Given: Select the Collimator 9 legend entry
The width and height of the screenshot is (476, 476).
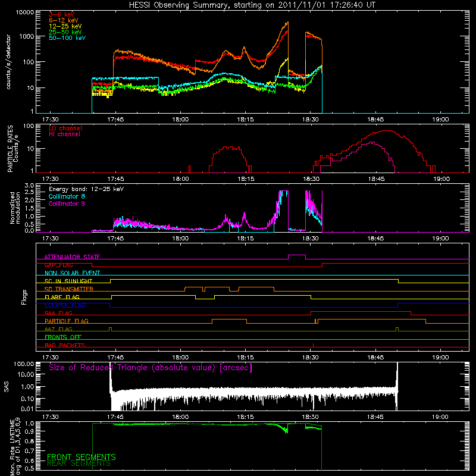Looking at the screenshot, I should point(67,203).
